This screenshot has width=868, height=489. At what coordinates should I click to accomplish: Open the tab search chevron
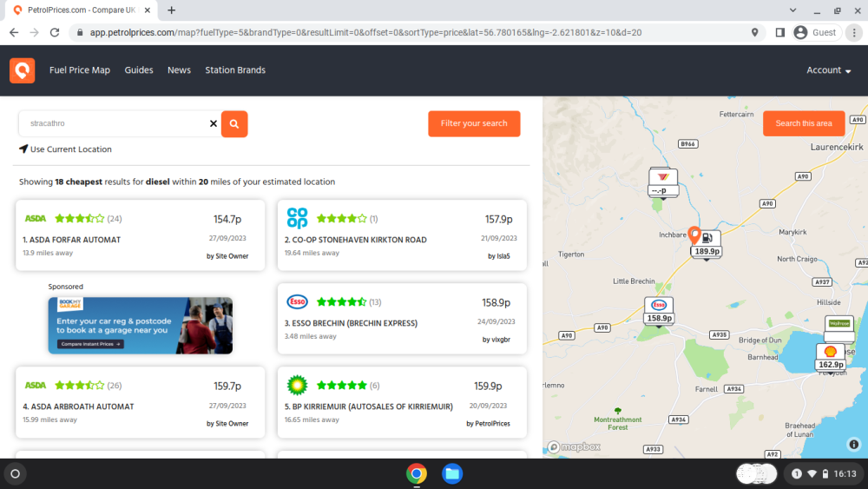(792, 10)
